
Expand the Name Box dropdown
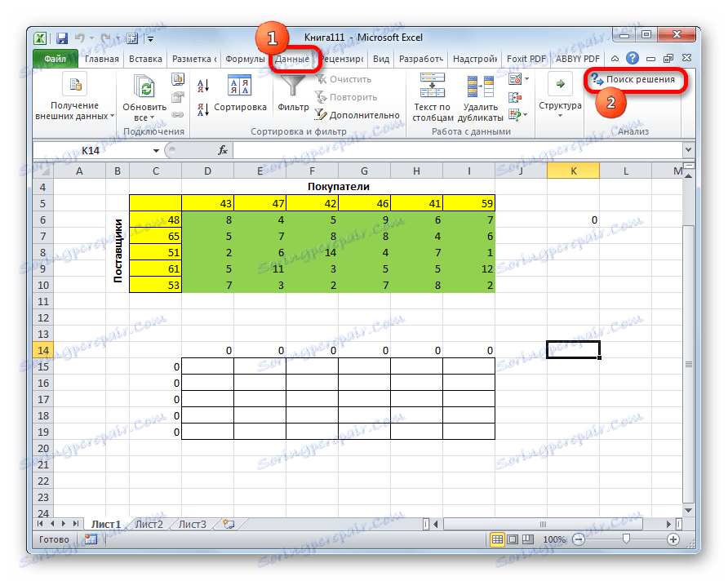156,151
